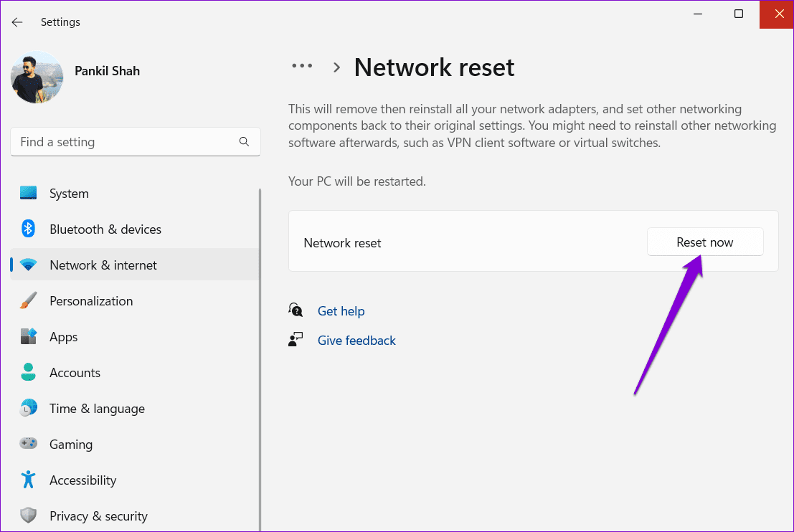Click the Time & language globe icon
Image resolution: width=794 pixels, height=532 pixels.
click(x=28, y=409)
